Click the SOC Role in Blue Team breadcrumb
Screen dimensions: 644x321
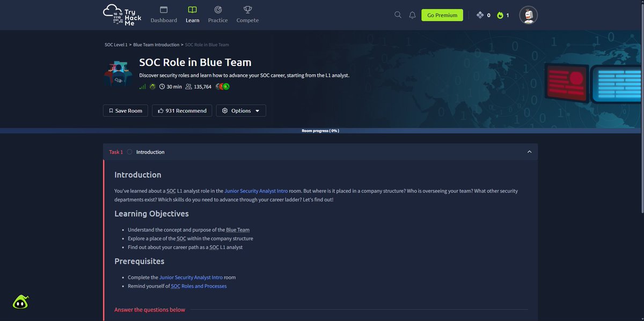coord(207,44)
